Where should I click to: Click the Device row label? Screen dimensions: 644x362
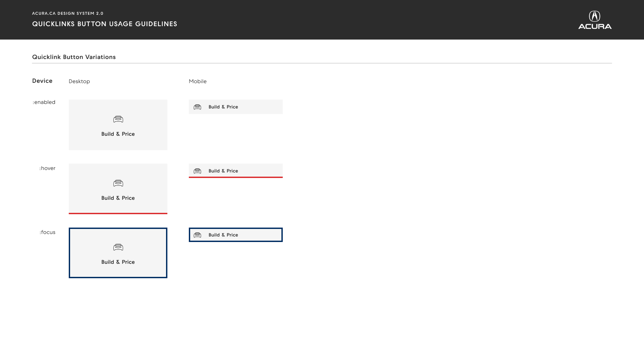tap(42, 81)
